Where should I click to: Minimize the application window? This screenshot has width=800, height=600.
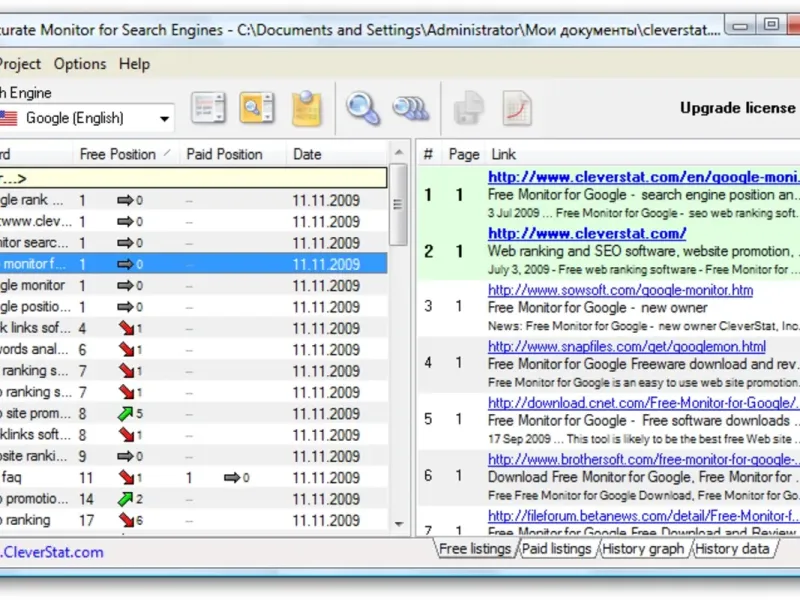point(741,24)
